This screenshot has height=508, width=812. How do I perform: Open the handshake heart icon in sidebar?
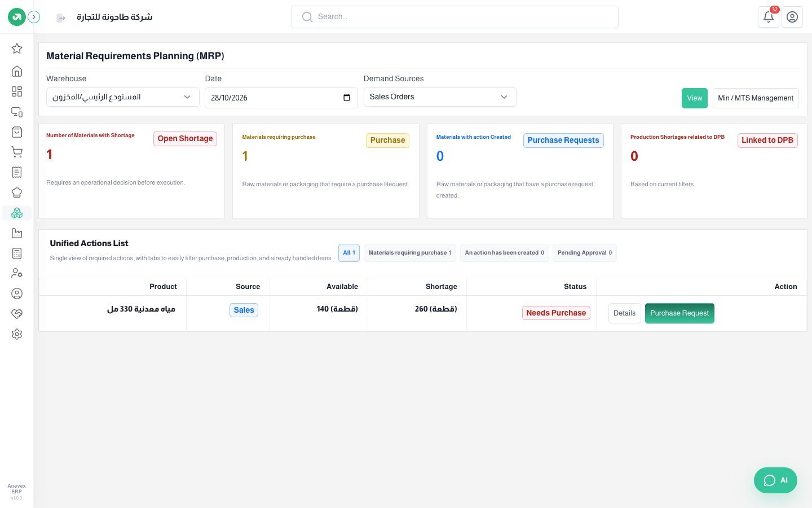pyautogui.click(x=17, y=314)
